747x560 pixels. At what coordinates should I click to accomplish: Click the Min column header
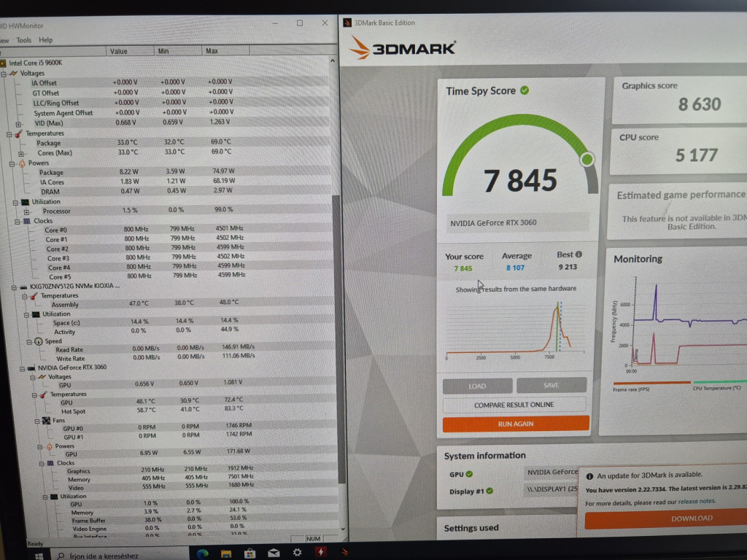[178, 51]
